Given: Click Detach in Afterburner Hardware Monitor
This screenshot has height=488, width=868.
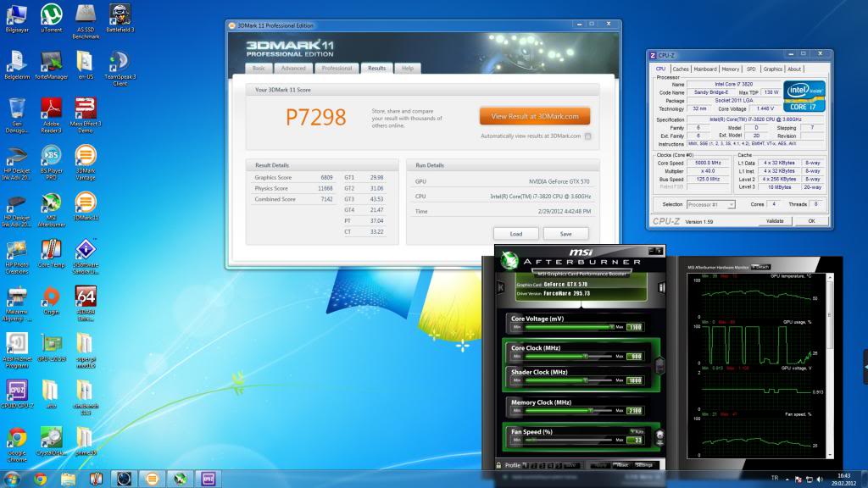Looking at the screenshot, I should point(760,267).
